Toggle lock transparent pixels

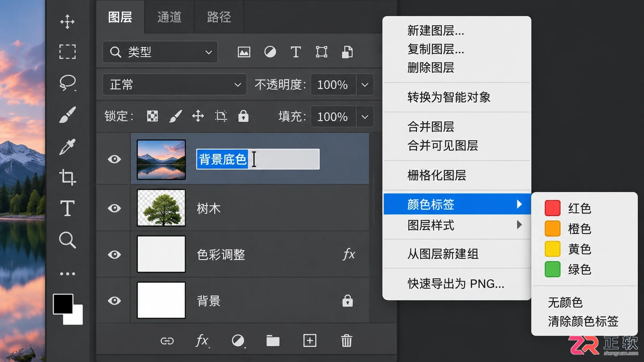tap(153, 117)
